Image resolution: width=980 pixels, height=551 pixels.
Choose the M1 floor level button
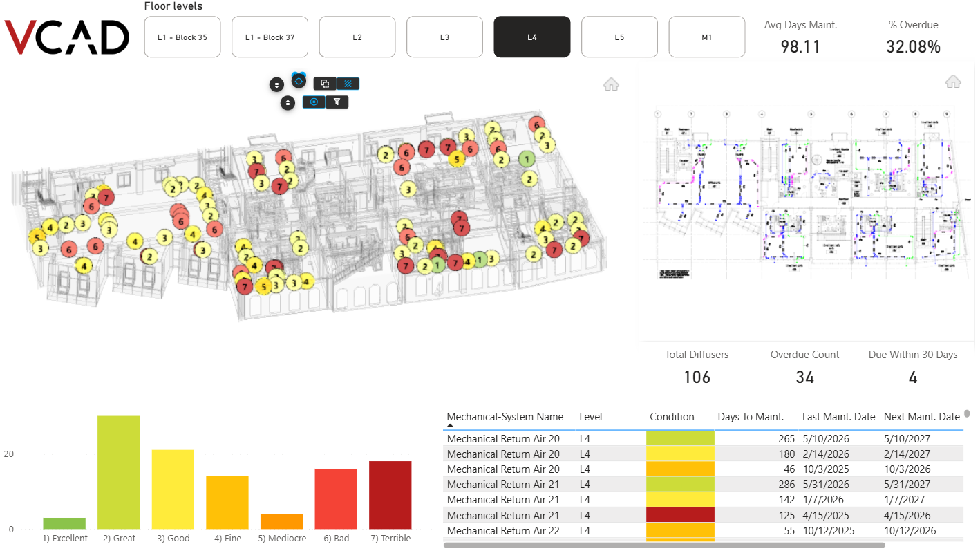pyautogui.click(x=707, y=37)
